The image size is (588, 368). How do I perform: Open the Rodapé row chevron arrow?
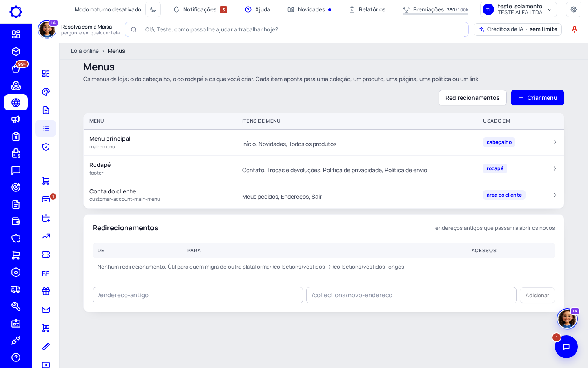555,168
